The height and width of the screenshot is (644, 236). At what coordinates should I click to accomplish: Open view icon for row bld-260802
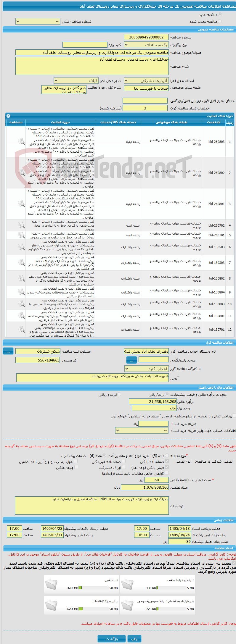coord(21,173)
